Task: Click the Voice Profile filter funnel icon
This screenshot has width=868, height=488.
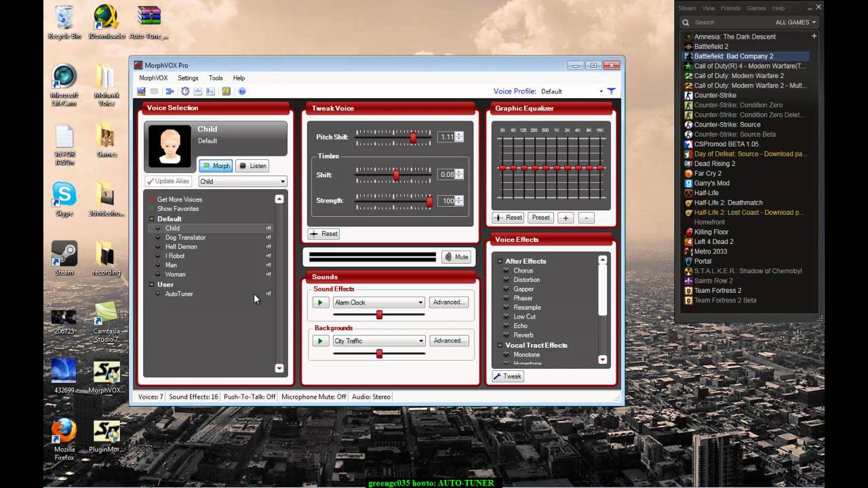Action: tap(611, 91)
